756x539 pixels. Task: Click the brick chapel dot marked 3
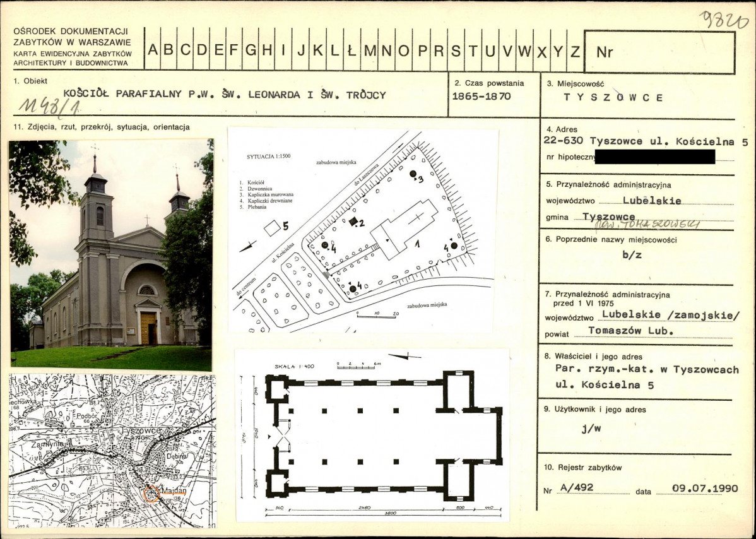pos(413,173)
